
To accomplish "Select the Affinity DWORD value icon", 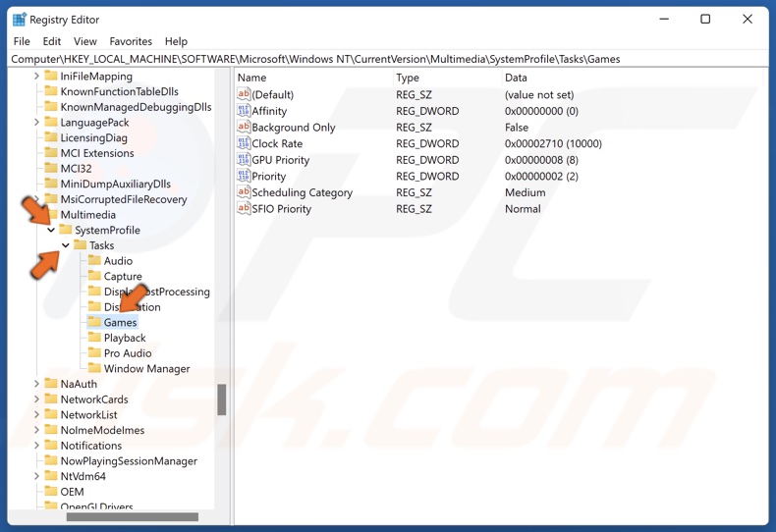I will (244, 110).
